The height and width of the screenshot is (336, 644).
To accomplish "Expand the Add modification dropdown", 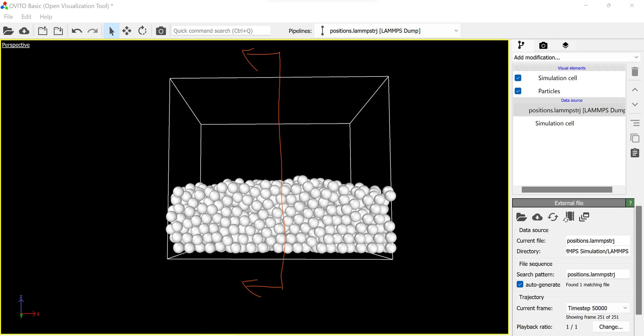I will coord(576,57).
